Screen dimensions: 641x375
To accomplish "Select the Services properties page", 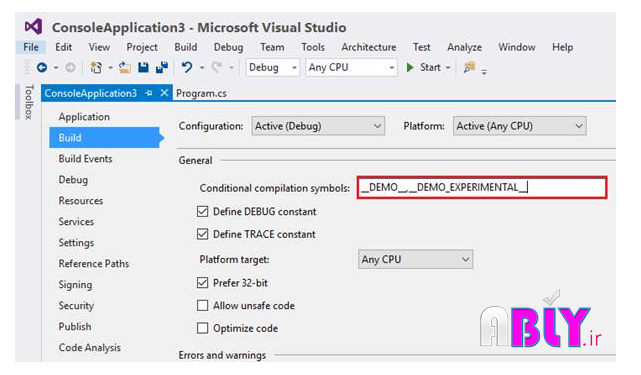I will (76, 222).
